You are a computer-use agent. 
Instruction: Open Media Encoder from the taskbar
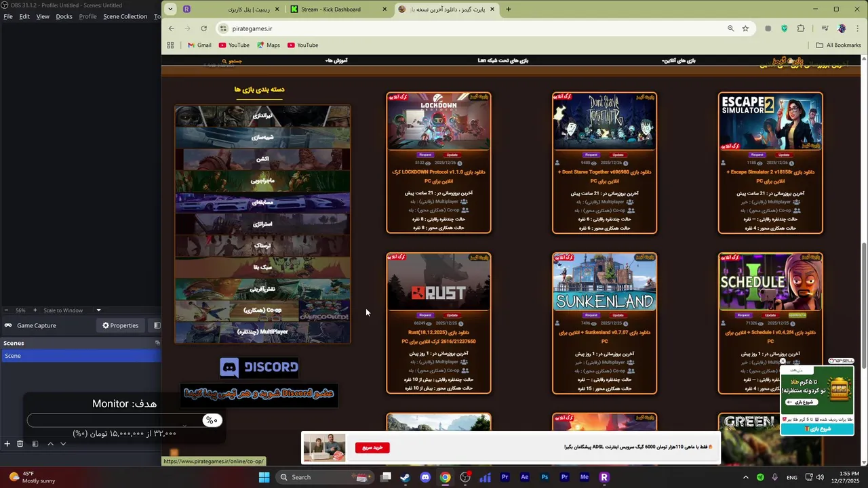pyautogui.click(x=584, y=477)
